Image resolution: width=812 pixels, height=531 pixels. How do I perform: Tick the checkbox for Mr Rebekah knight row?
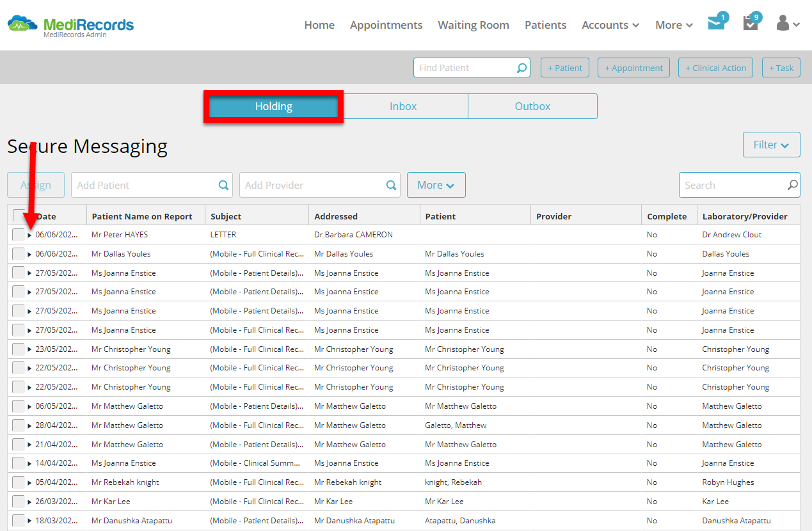[19, 482]
